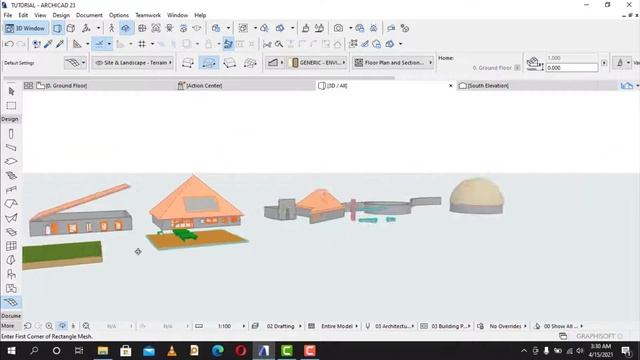Open VLC from the Windows taskbar
The height and width of the screenshot is (360, 640).
click(x=172, y=350)
